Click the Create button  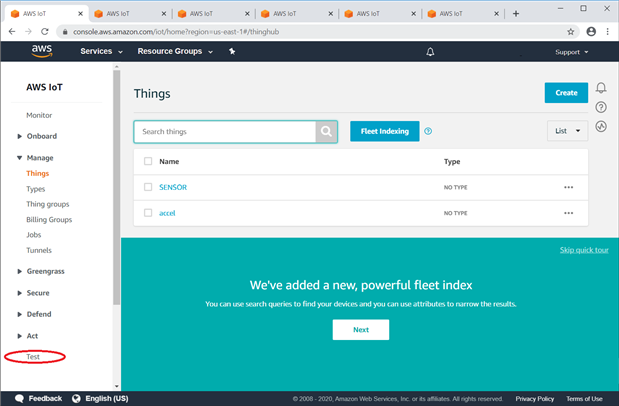pos(566,93)
